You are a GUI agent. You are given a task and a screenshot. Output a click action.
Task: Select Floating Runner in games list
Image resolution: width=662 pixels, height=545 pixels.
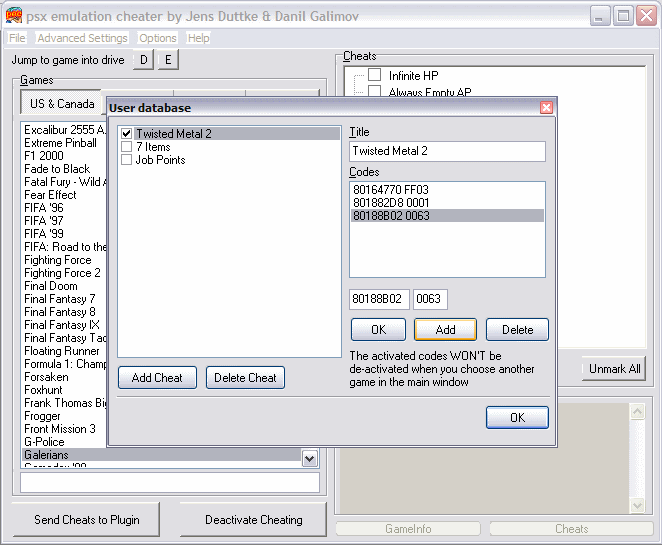point(62,351)
